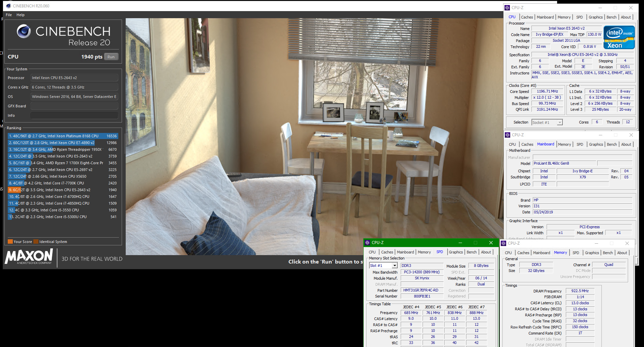This screenshot has width=644, height=347.
Task: Switch to Memory tab in top CPU-Z window
Action: pyautogui.click(x=564, y=17)
